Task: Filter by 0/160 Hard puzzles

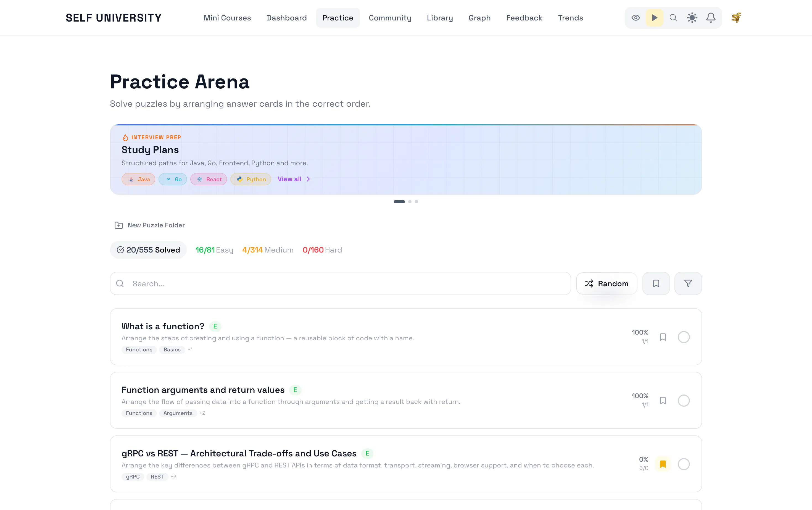Action: coord(322,250)
